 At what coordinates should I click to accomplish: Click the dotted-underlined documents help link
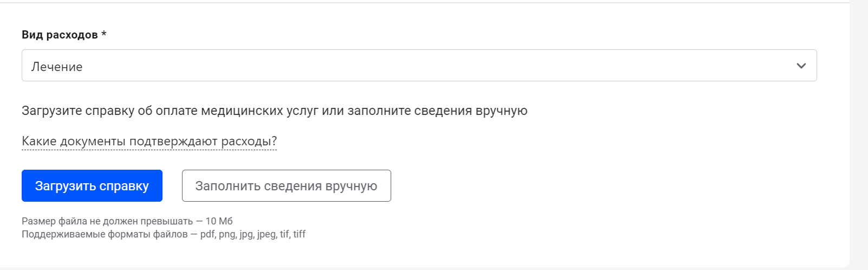(149, 142)
